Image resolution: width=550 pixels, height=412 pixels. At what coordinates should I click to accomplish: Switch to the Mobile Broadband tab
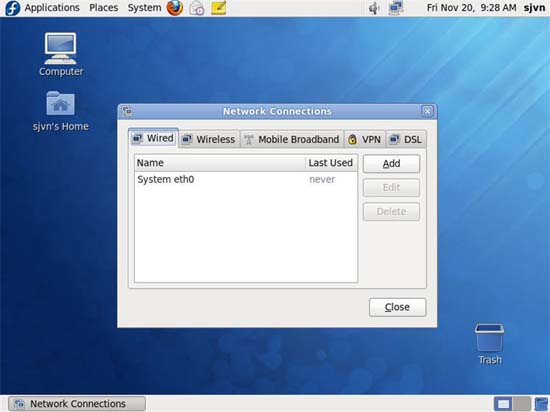(292, 139)
